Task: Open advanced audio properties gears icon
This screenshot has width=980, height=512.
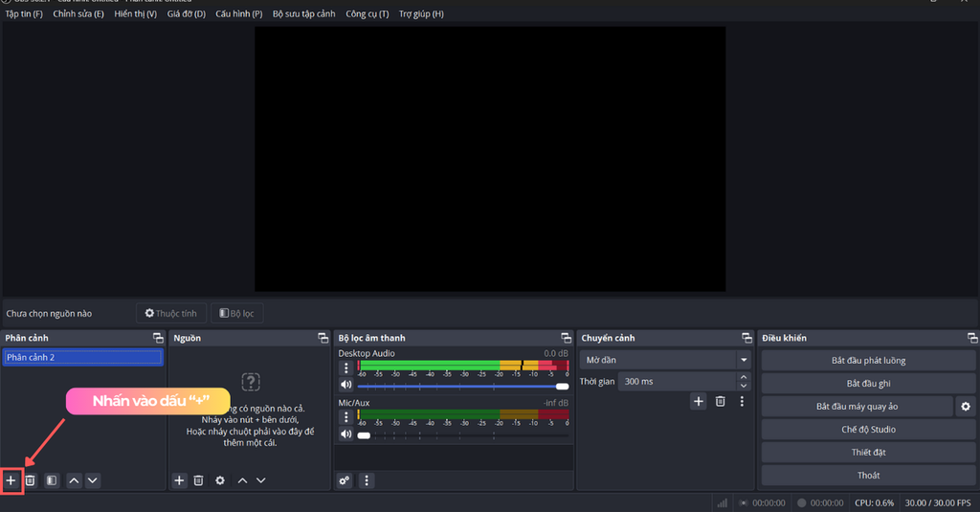Action: 345,480
